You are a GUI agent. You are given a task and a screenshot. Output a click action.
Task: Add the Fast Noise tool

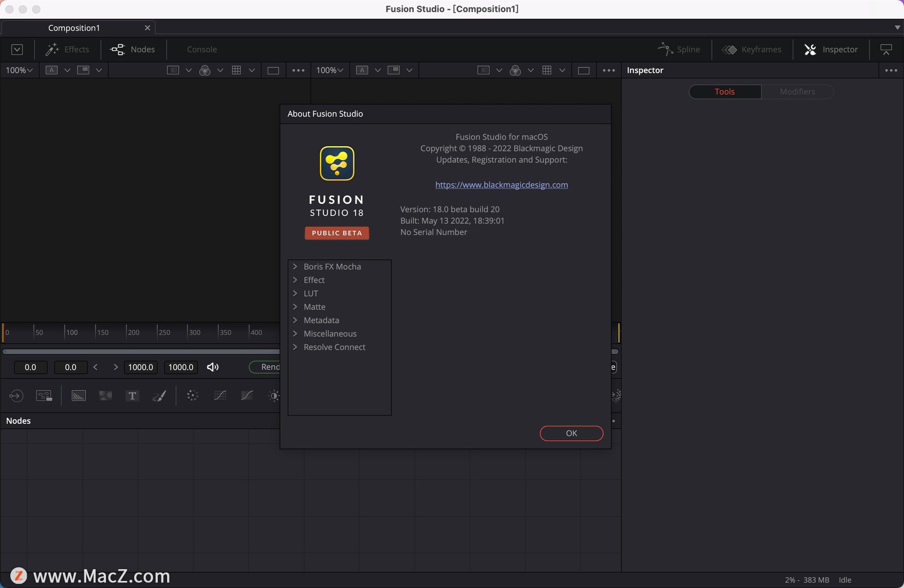coord(105,395)
